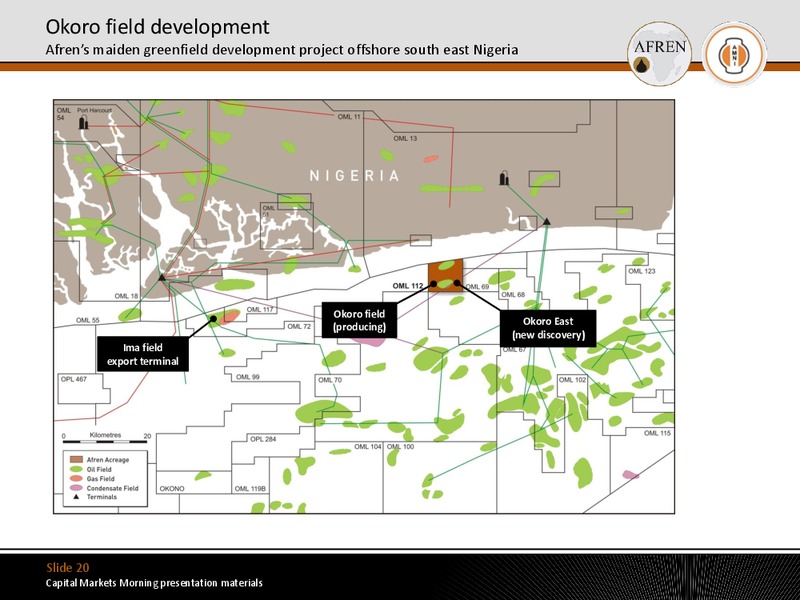The height and width of the screenshot is (600, 800).
Task: Click the OML 69 label
Action: [x=477, y=287]
